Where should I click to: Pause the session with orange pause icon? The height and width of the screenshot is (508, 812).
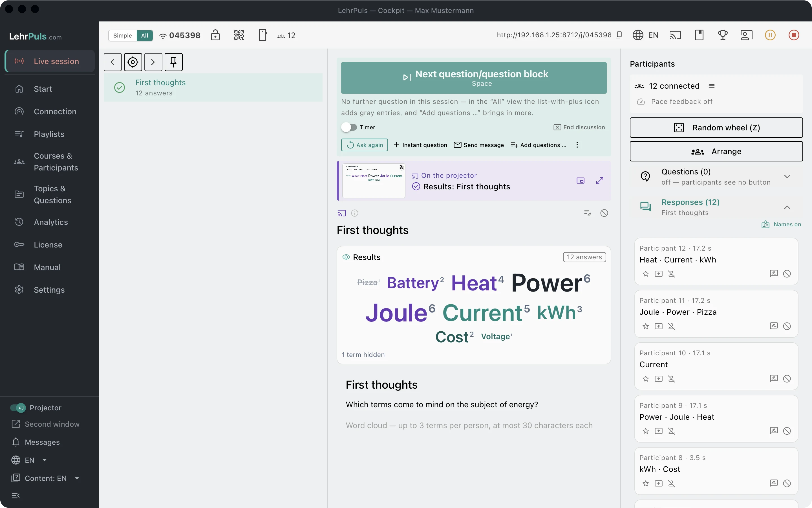(x=770, y=35)
